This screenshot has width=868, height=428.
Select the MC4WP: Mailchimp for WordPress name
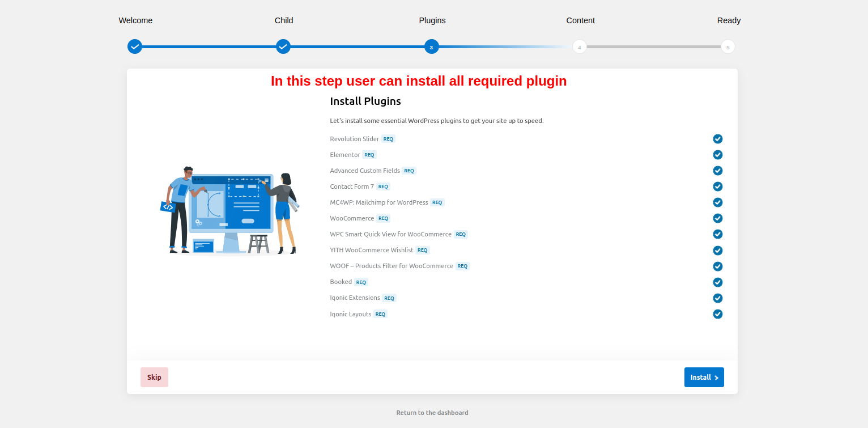379,202
